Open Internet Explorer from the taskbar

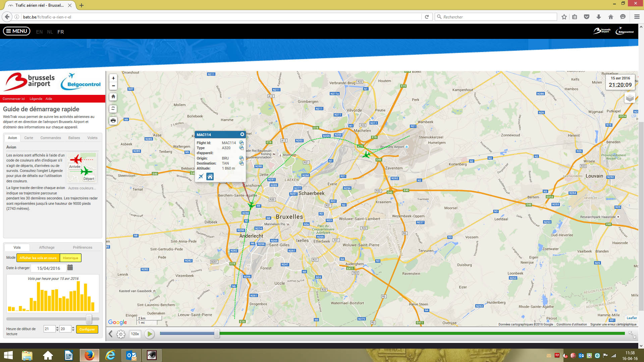pos(110,355)
